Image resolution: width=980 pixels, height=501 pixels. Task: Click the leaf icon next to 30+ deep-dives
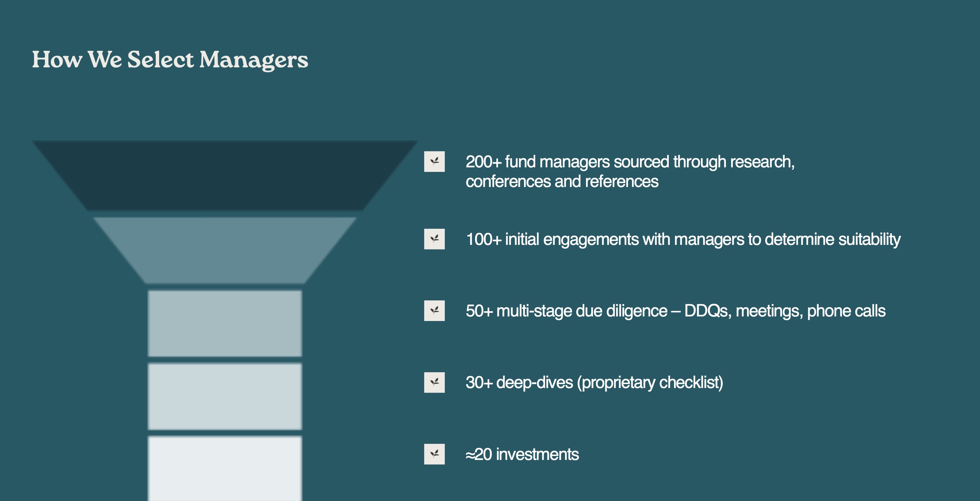434,382
